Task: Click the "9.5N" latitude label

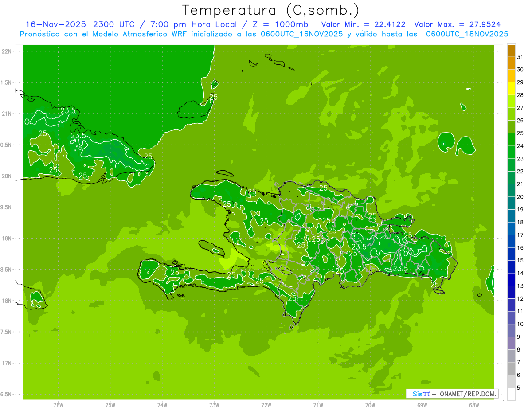Action: [x=6, y=207]
